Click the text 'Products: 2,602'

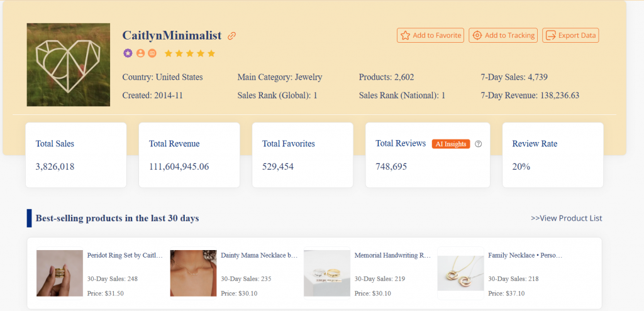coord(387,77)
